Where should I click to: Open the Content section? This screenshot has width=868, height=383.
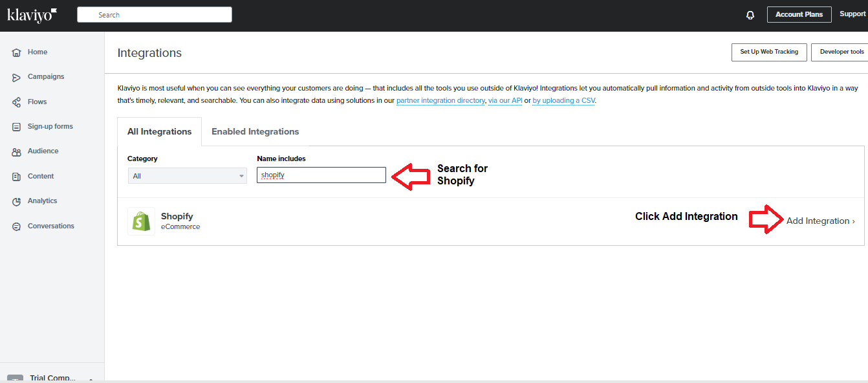41,176
